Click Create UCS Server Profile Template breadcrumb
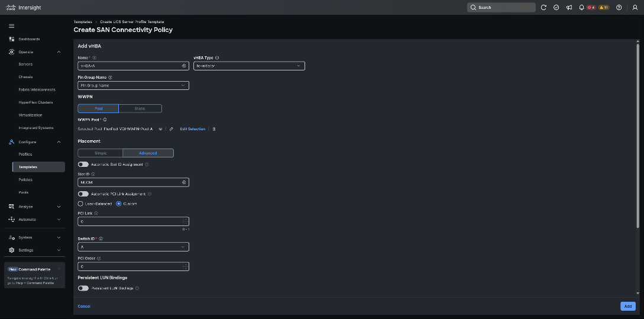Image resolution: width=644 pixels, height=319 pixels. click(132, 22)
